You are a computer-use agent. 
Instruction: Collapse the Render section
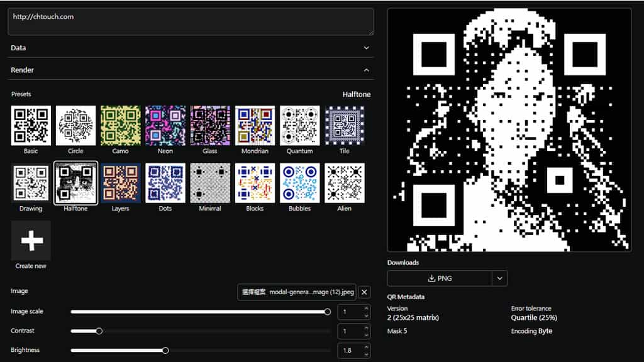coord(191,70)
